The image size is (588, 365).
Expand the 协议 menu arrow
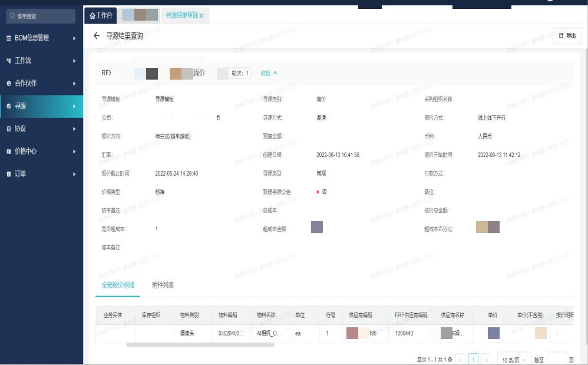tap(74, 129)
